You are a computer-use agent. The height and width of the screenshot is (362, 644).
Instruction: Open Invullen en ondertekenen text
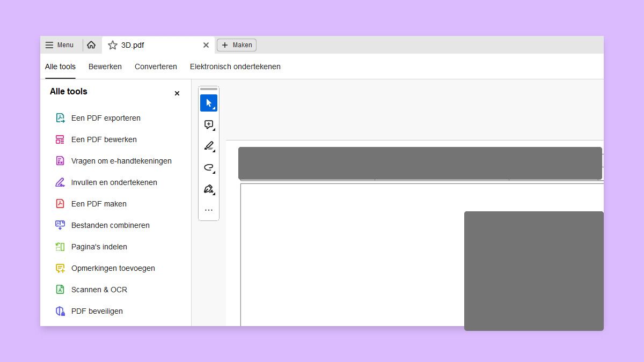(x=114, y=182)
